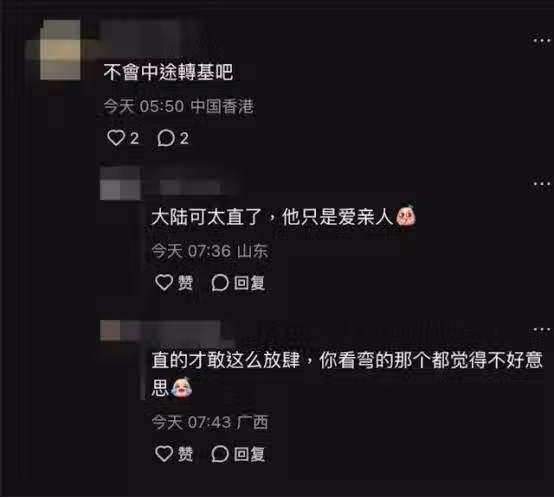Image resolution: width=554 pixels, height=498 pixels.
Task: Click the crying emoji in 广西 reply
Action: pos(182,387)
